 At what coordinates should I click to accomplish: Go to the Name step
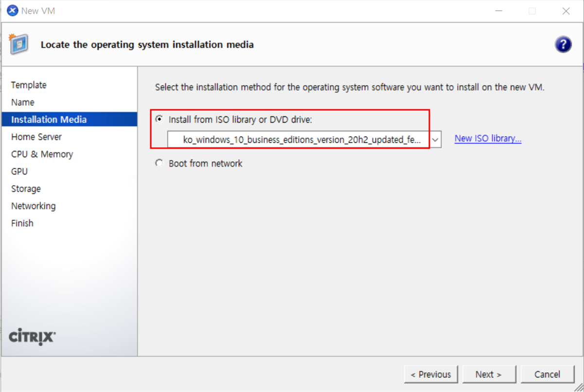22,102
